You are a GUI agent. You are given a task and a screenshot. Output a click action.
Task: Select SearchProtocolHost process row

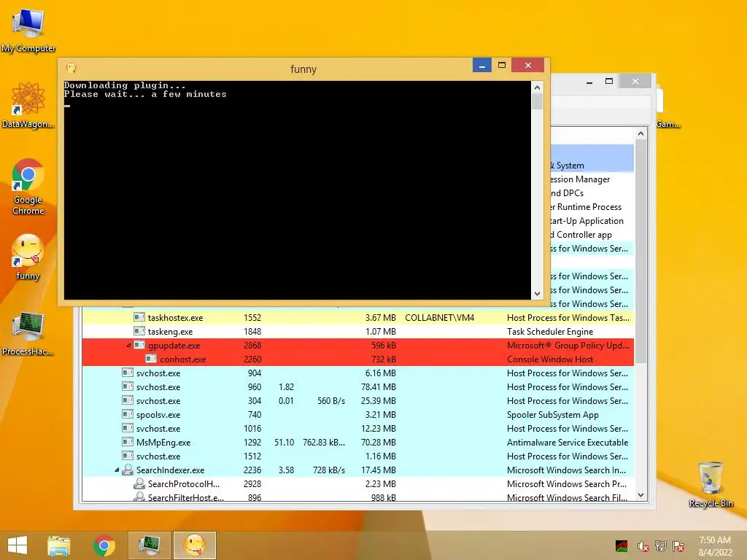[x=357, y=483]
